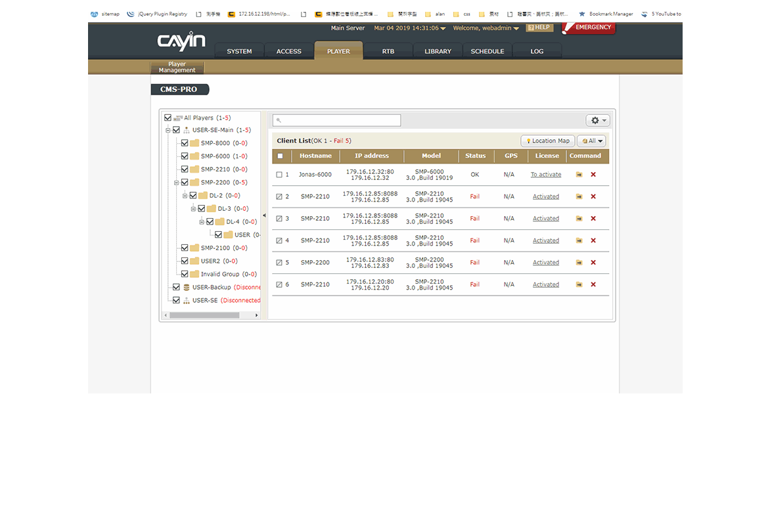Image resolution: width=770 pixels, height=532 pixels.
Task: Open the All filter dropdown
Action: click(x=591, y=141)
